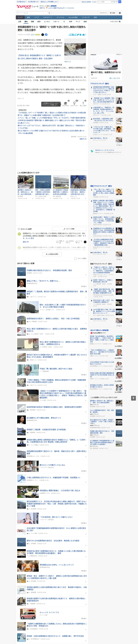The image size is (138, 644).
Task: Open ranking item 1 参政初当選の安野貴博氏
Action: pyautogui.click(x=104, y=90)
